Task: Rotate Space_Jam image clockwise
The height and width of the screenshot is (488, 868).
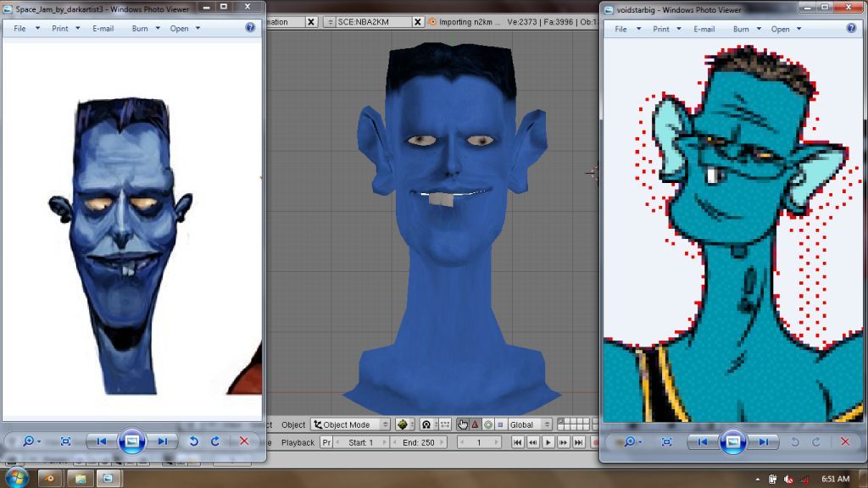Action: point(215,441)
